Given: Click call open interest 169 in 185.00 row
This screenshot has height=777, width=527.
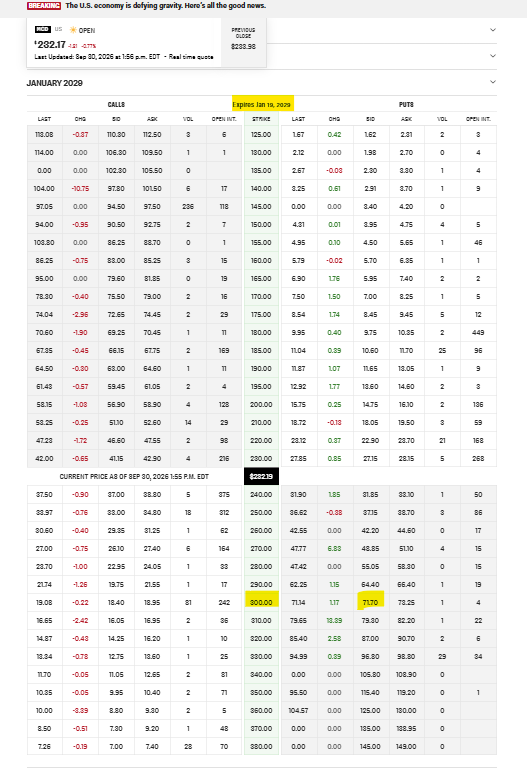Looking at the screenshot, I should coord(224,350).
